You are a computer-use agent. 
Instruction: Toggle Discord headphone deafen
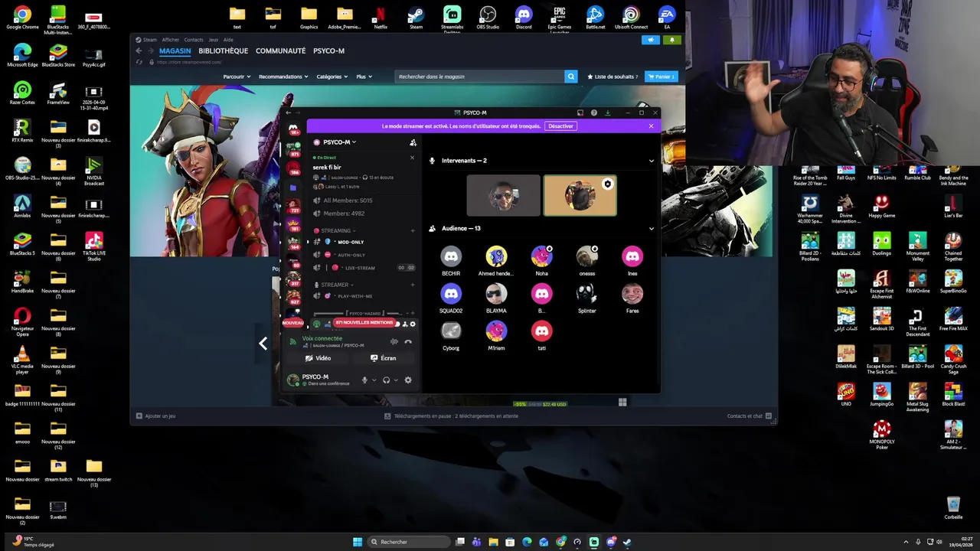pos(386,380)
